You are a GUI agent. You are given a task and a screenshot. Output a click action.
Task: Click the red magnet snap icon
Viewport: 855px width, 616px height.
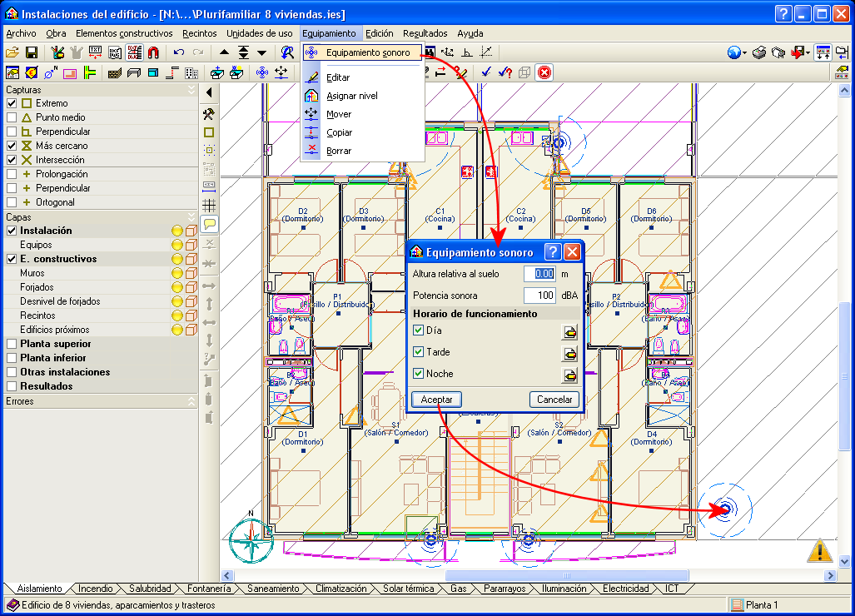[x=153, y=52]
